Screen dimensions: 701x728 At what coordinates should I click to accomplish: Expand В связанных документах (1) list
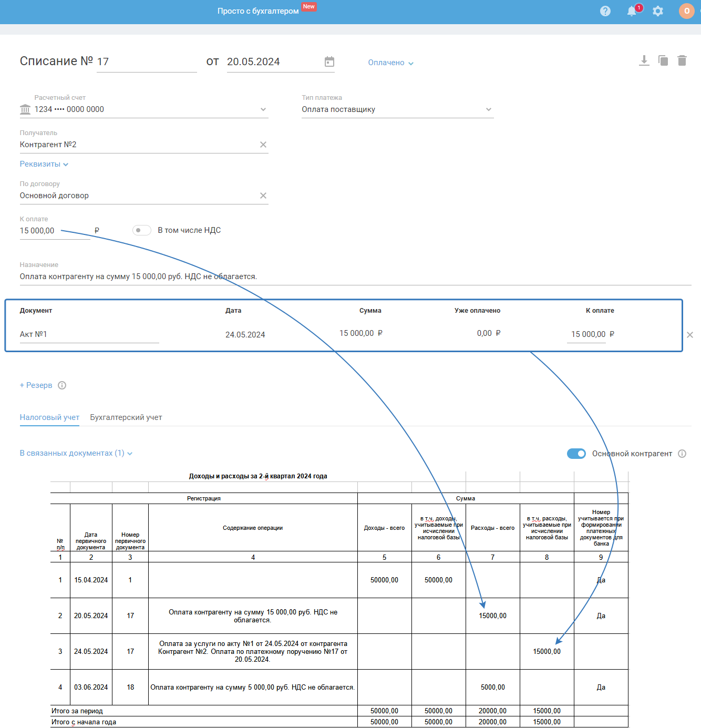click(x=76, y=453)
